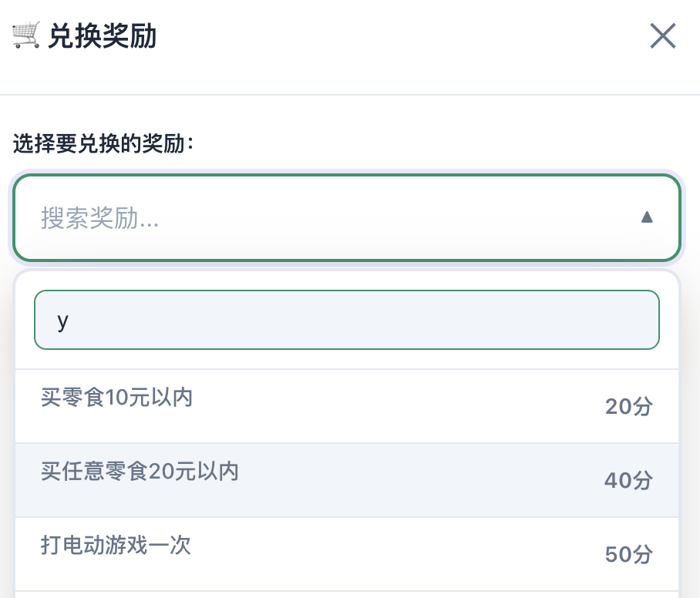700x598 pixels.
Task: Click the shopping cart icon in header
Action: coord(26,35)
